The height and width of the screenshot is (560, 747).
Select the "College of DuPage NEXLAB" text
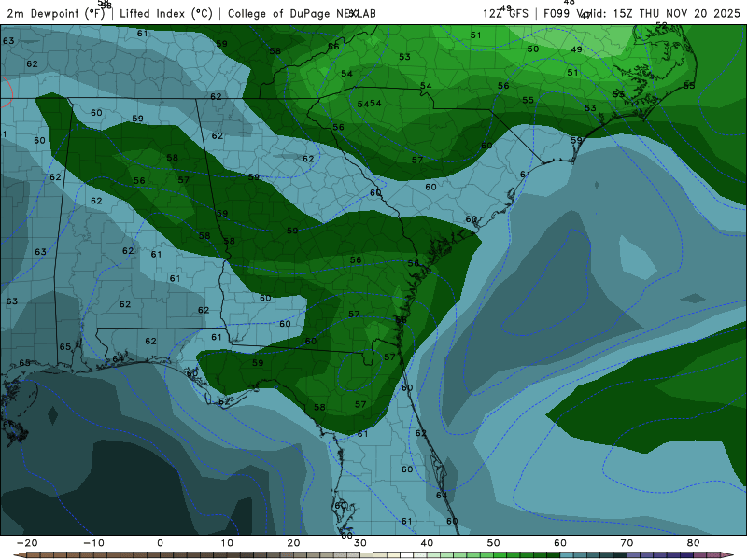coord(302,14)
